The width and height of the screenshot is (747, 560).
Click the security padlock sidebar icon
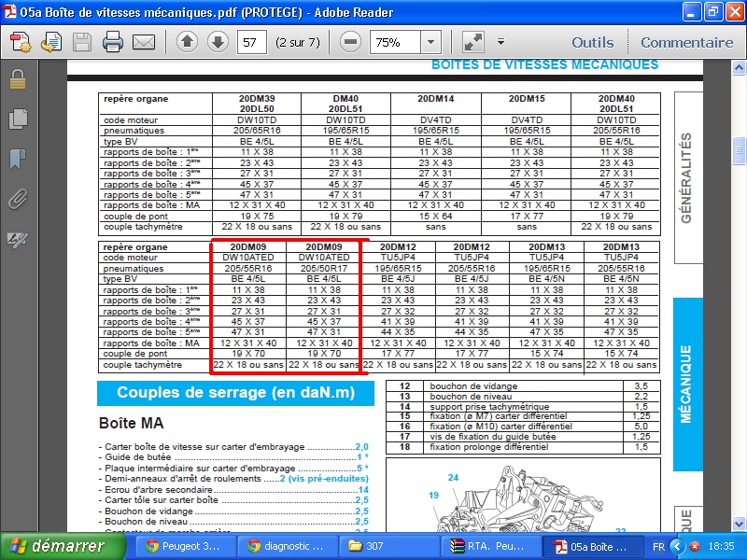(x=18, y=79)
